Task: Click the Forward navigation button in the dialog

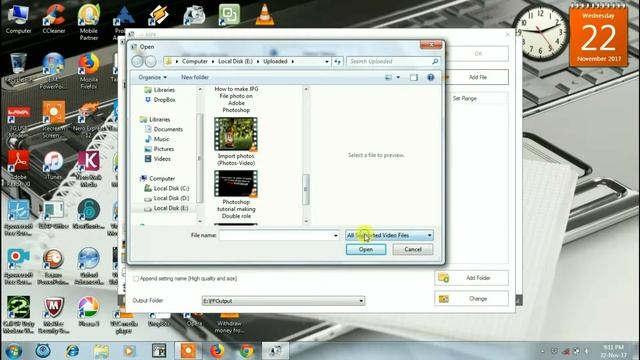Action: pyautogui.click(x=151, y=61)
